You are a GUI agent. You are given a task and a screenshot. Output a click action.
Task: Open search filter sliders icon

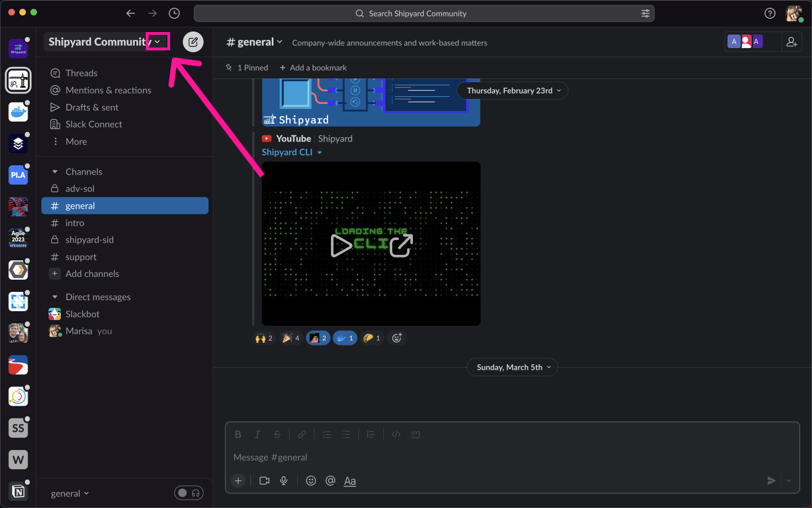[645, 13]
